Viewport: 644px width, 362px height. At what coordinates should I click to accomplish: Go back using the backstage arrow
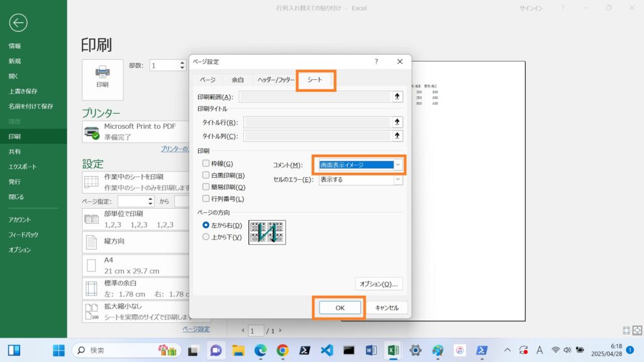18,23
